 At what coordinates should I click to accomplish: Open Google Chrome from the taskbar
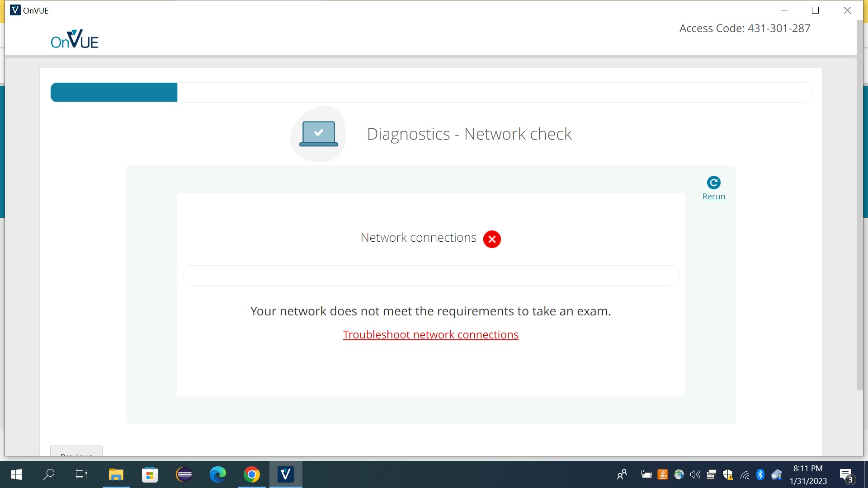(x=252, y=474)
